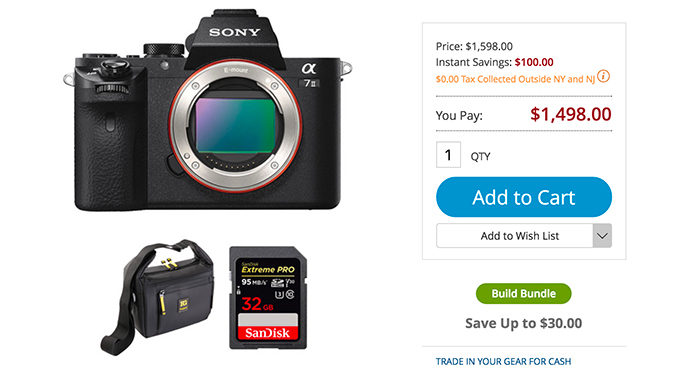This screenshot has height=370, width=700.
Task: Click the Build Bundle button
Action: point(524,294)
